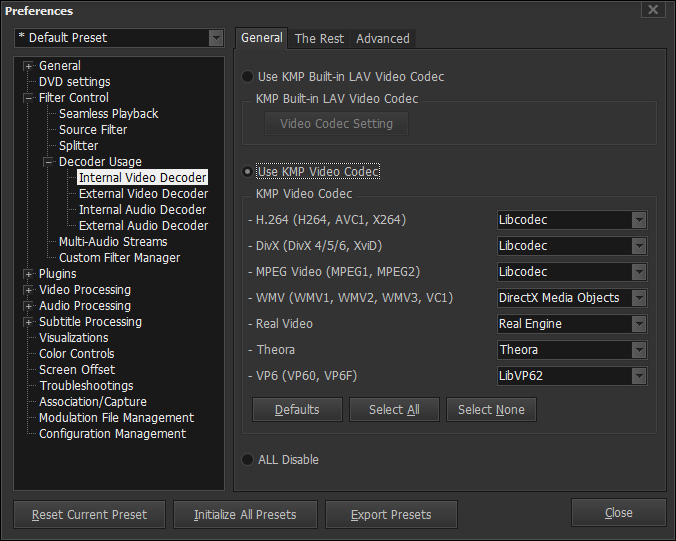The width and height of the screenshot is (676, 541).
Task: Click the Audio Processing tree label
Action: coord(85,306)
